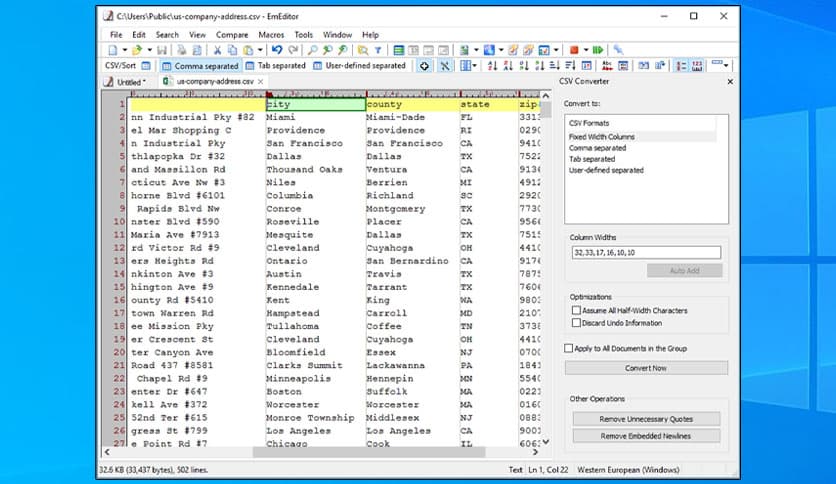Toggle Apply to All Documents in the Group
The width and height of the screenshot is (836, 484).
569,348
